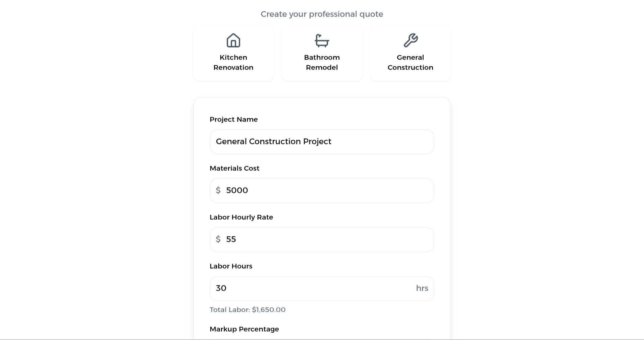Click the Project Name label

point(234,119)
